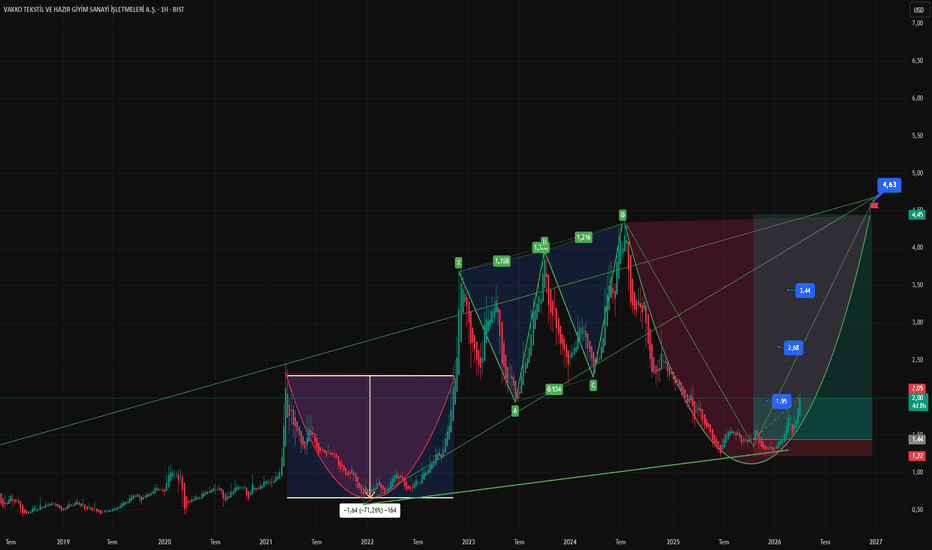Viewport: 932px width, 550px height.
Task: Click the 4d 8h countdown label
Action: tap(918, 406)
